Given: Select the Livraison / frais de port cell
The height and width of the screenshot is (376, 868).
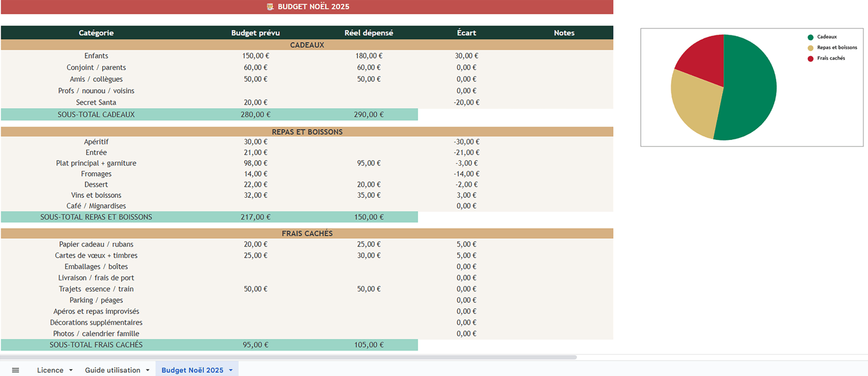Looking at the screenshot, I should 96,278.
